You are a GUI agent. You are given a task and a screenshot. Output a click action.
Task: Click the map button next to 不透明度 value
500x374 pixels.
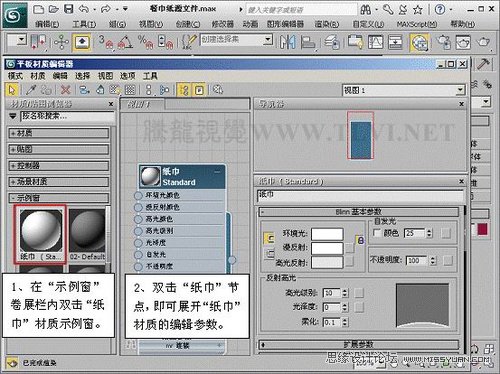coord(448,260)
